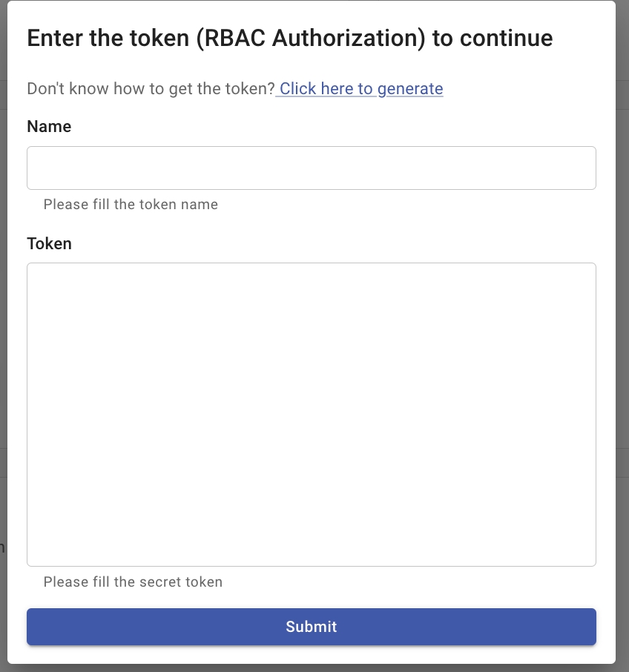Select the single-line field under Name
This screenshot has height=672, width=629.
(312, 168)
